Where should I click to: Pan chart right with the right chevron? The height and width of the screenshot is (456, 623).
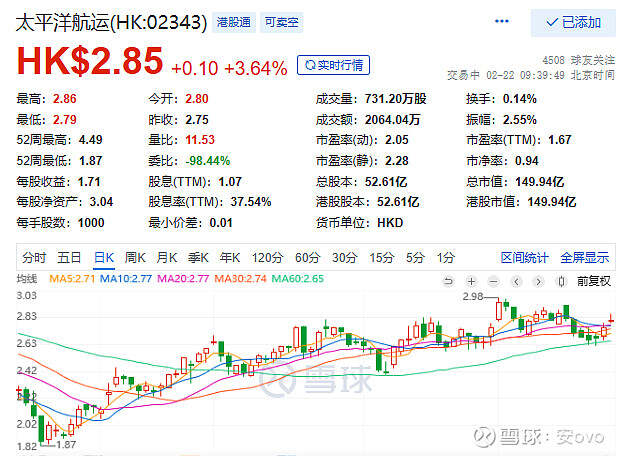[538, 282]
